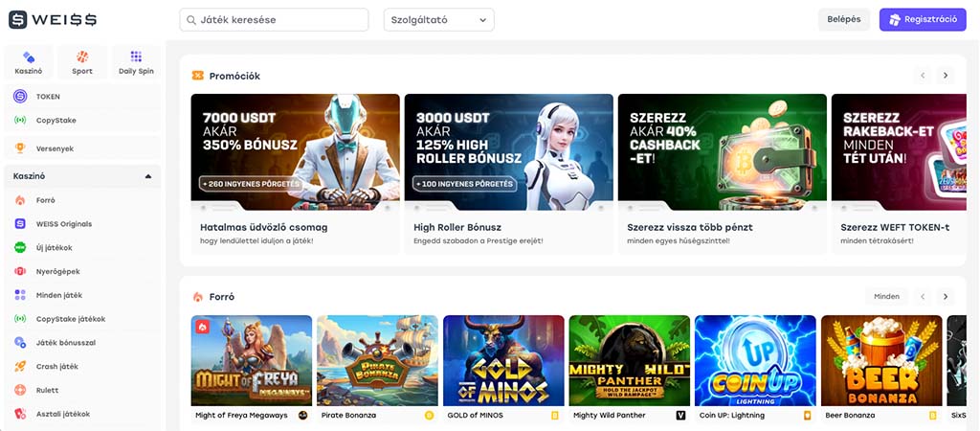980x431 pixels.
Task: Click the WEISS logo icon
Action: coord(17,19)
